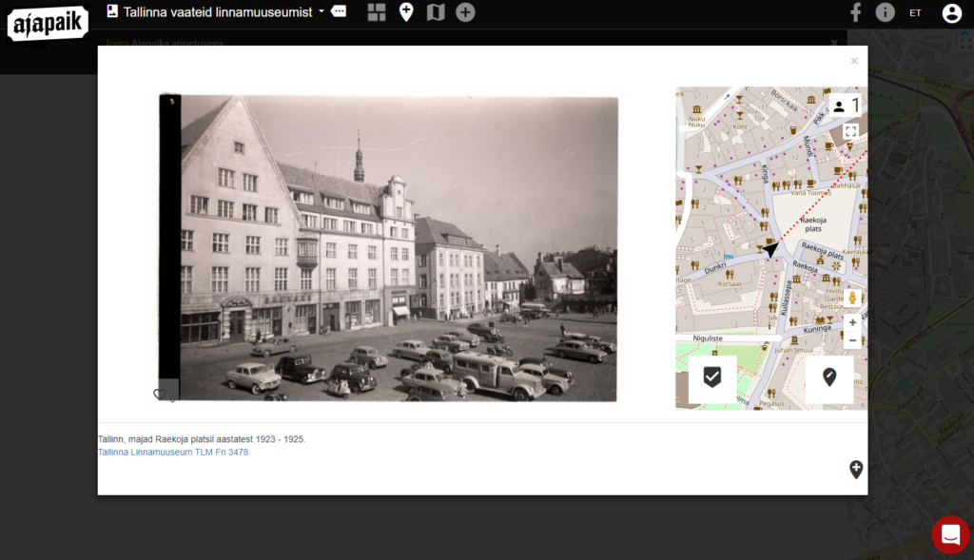
Task: Open the Tallinna Linnamuuseum TLM Fn 3478 link
Action: pos(172,453)
